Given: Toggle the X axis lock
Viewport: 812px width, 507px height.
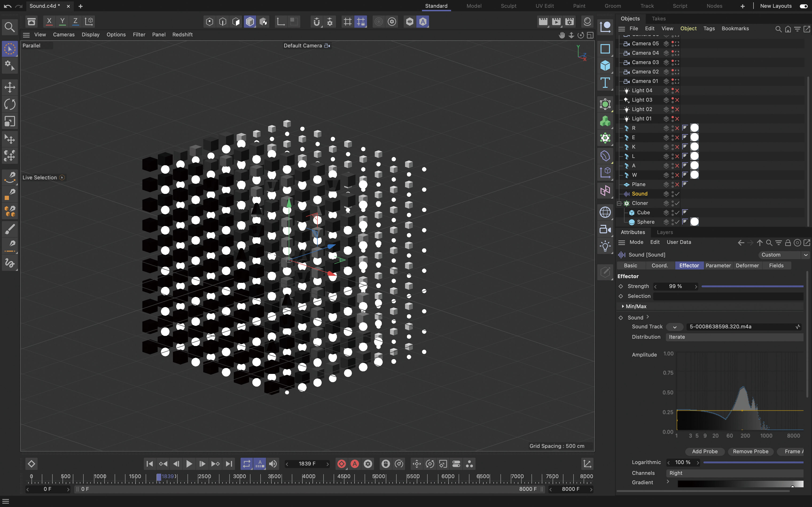Looking at the screenshot, I should tap(49, 21).
